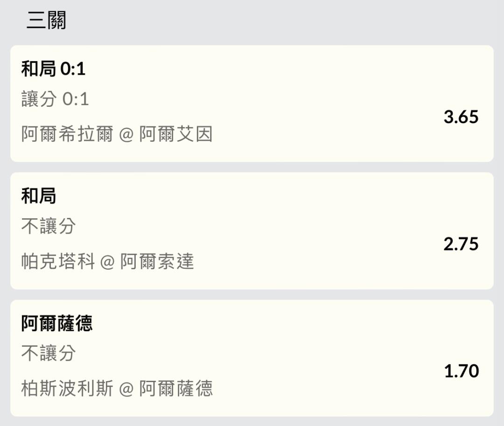
Task: Tap the 阿爾索達 team name
Action: [x=157, y=262]
